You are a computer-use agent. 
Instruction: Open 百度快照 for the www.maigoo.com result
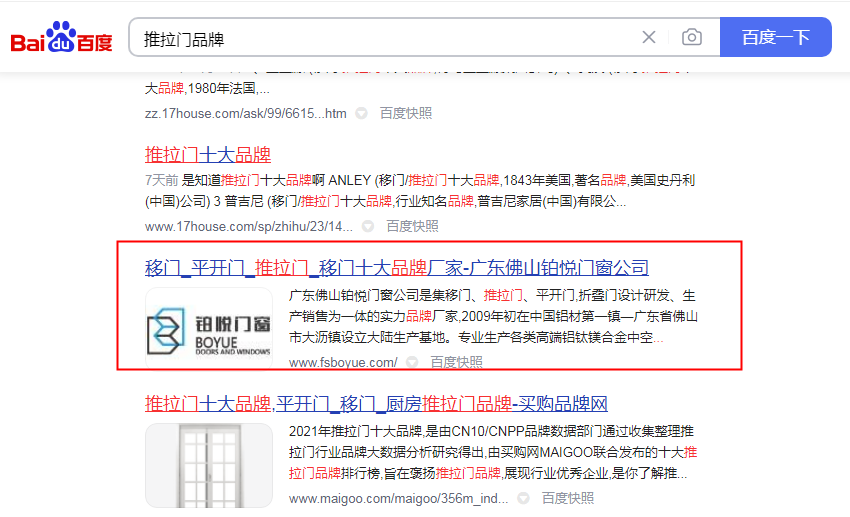point(567,498)
